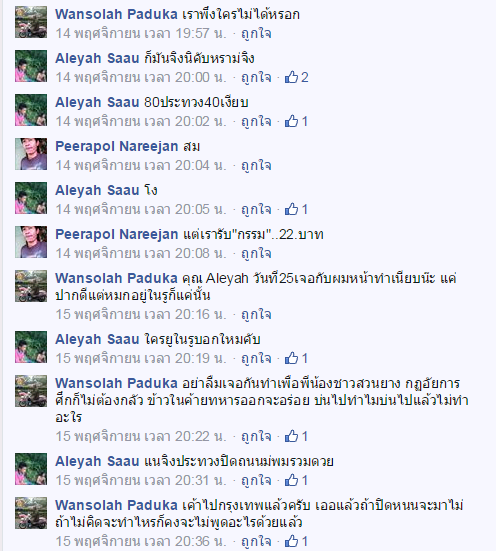Open Wansolah Paduka profile from top comment
The height and width of the screenshot is (551, 496).
(116, 14)
